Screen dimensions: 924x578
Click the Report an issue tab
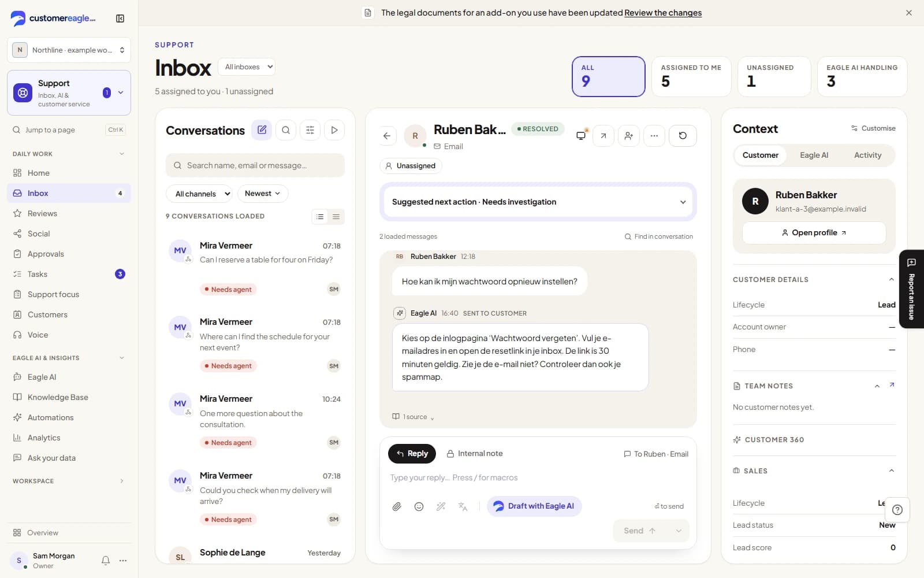pyautogui.click(x=911, y=289)
